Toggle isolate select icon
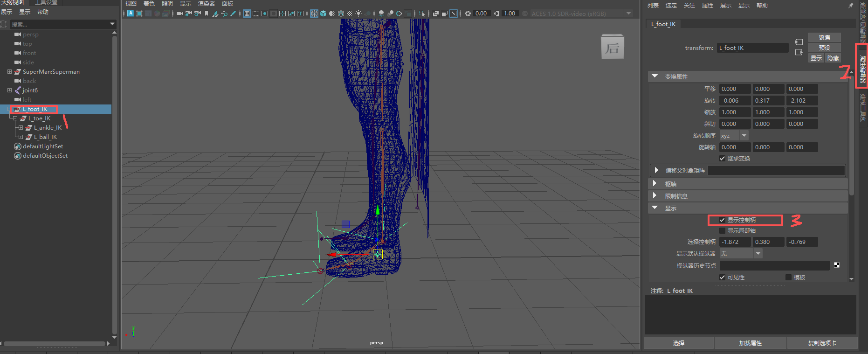The width and height of the screenshot is (868, 354). pos(421,14)
